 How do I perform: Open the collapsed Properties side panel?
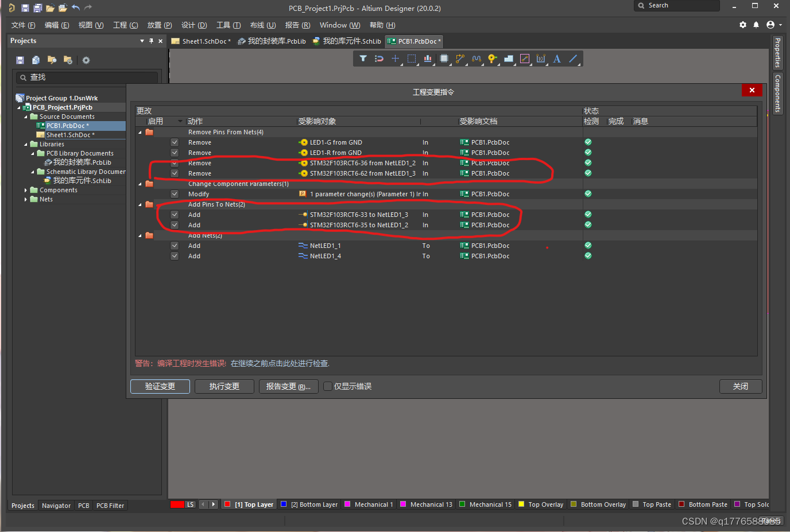[778, 52]
